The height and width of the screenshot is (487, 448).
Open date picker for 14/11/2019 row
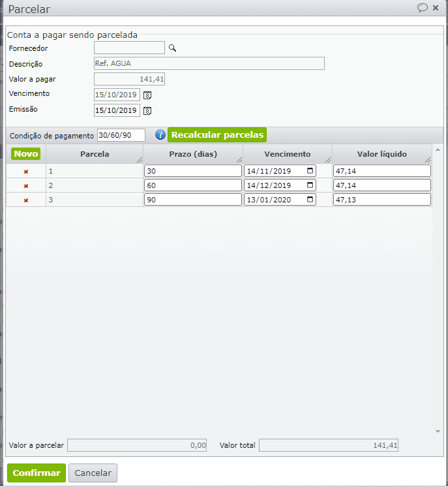pyautogui.click(x=310, y=170)
